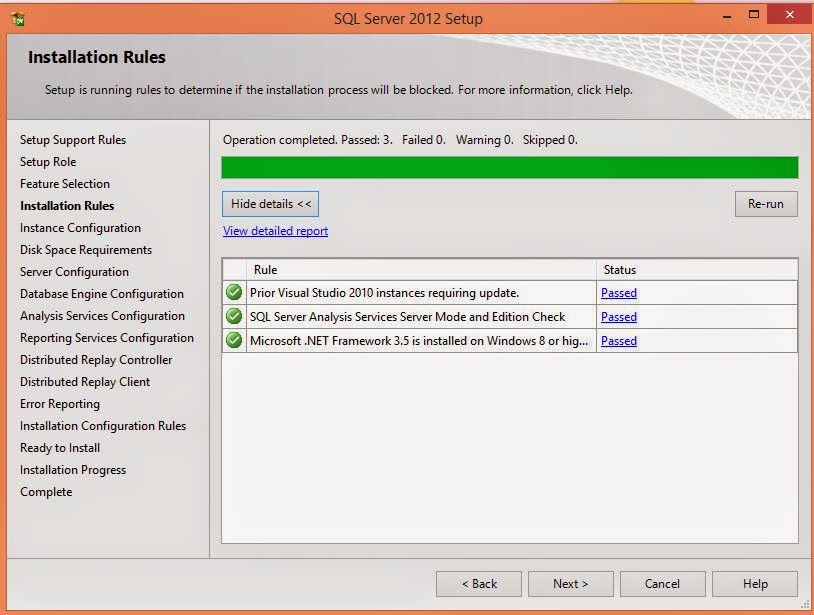Click the passed icon for Analysis Services check

click(233, 317)
